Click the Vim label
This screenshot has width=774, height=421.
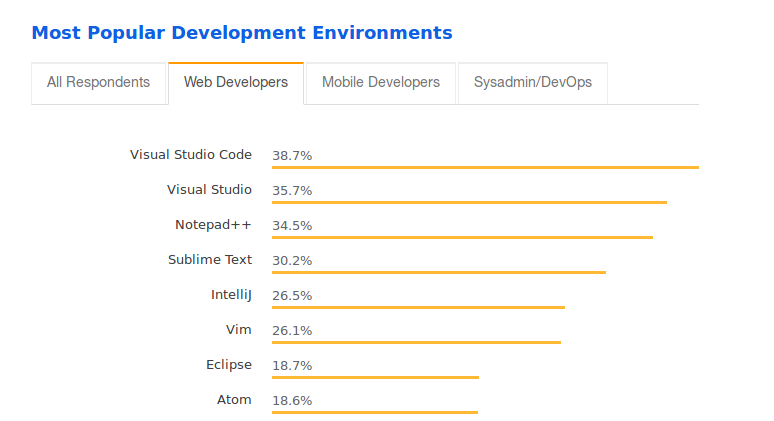coord(238,330)
